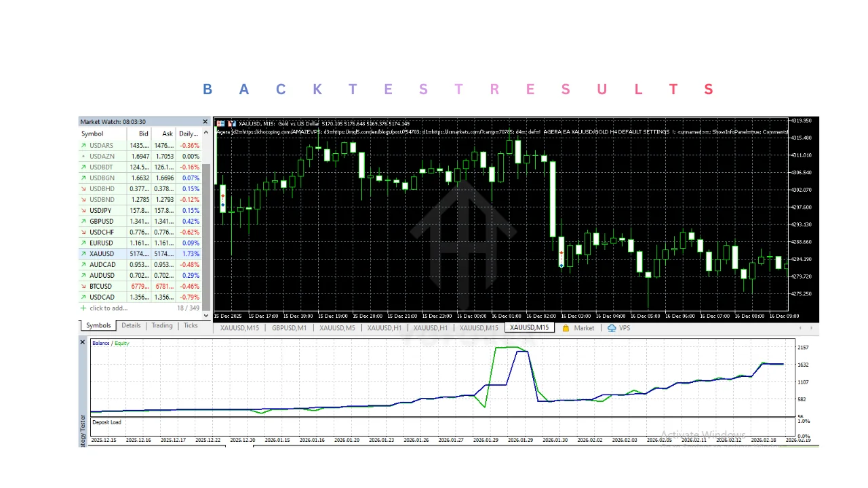Select the XAUUSD,M5 chart tab
868x488 pixels.
(337, 328)
